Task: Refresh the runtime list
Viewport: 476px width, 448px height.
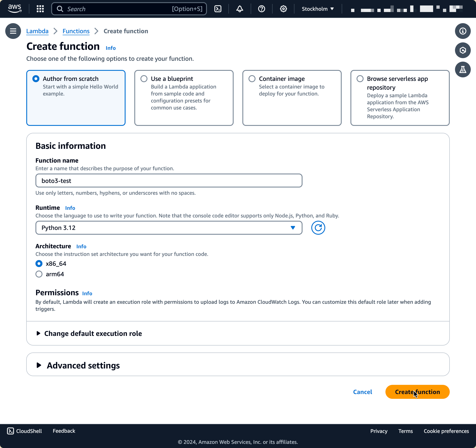Action: pyautogui.click(x=318, y=228)
